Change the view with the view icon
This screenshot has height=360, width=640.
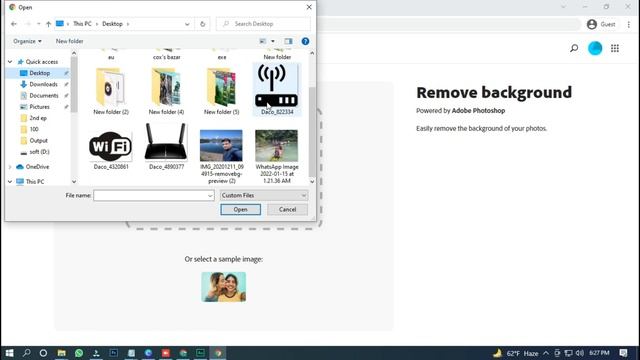[x=262, y=41]
